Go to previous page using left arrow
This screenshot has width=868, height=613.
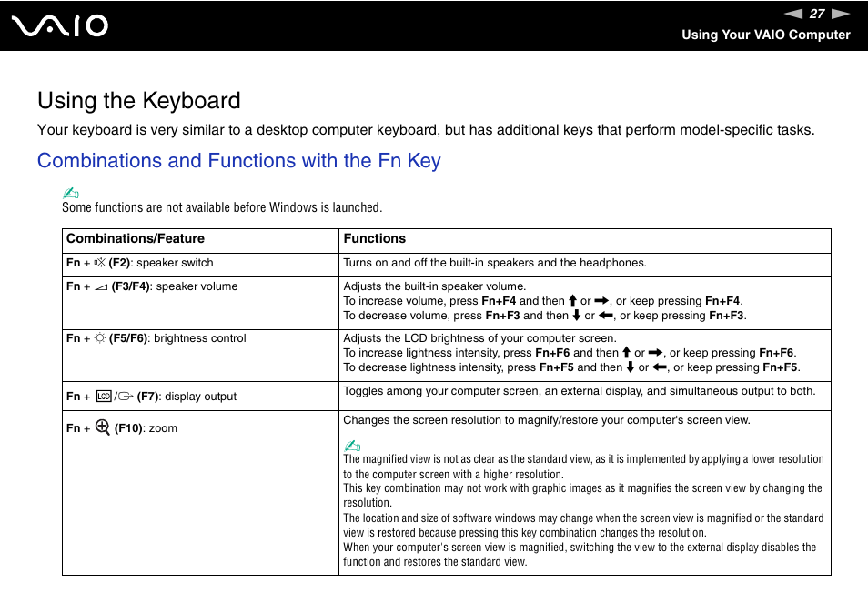(793, 14)
